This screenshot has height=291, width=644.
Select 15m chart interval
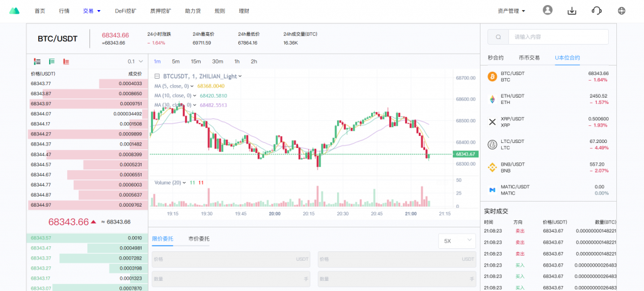tap(196, 61)
